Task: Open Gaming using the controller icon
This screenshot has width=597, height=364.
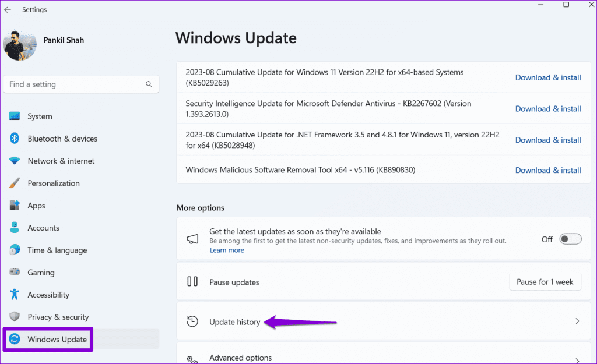Action: pyautogui.click(x=15, y=273)
